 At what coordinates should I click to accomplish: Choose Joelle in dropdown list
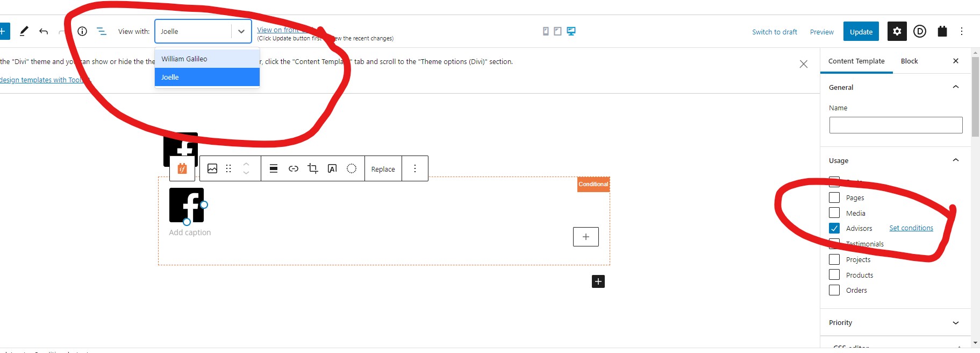[207, 77]
